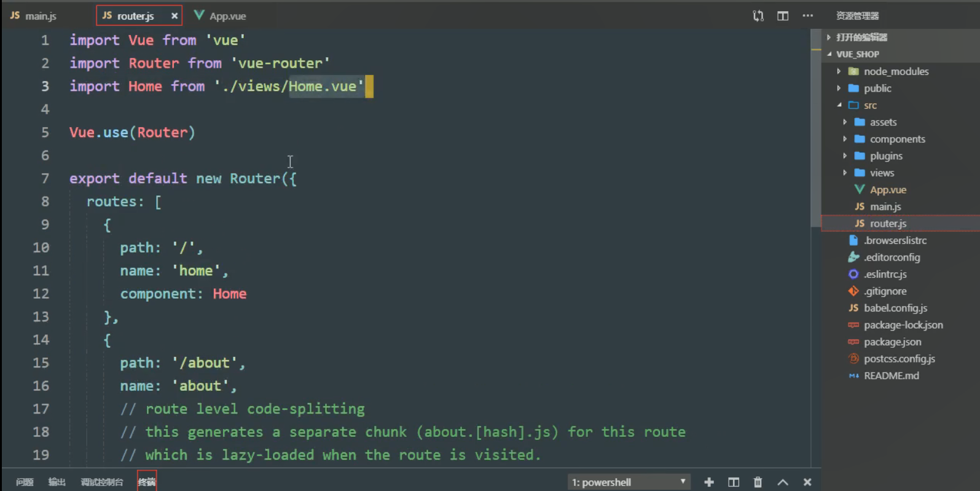
Task: Add a new terminal with plus icon
Action: (709, 482)
